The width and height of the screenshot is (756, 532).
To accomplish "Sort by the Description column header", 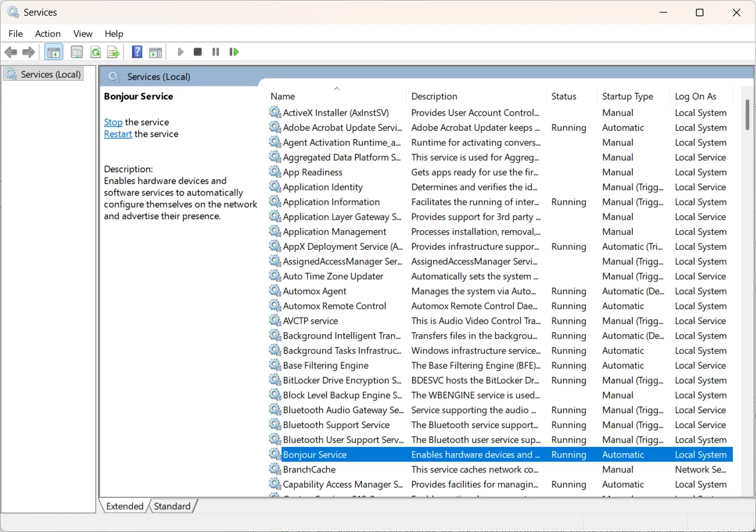I will 476,96.
